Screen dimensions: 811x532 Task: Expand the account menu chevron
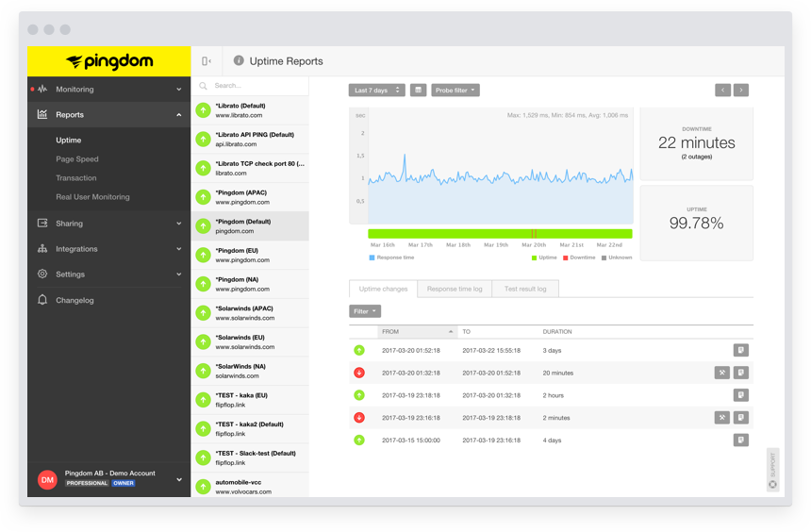point(179,479)
